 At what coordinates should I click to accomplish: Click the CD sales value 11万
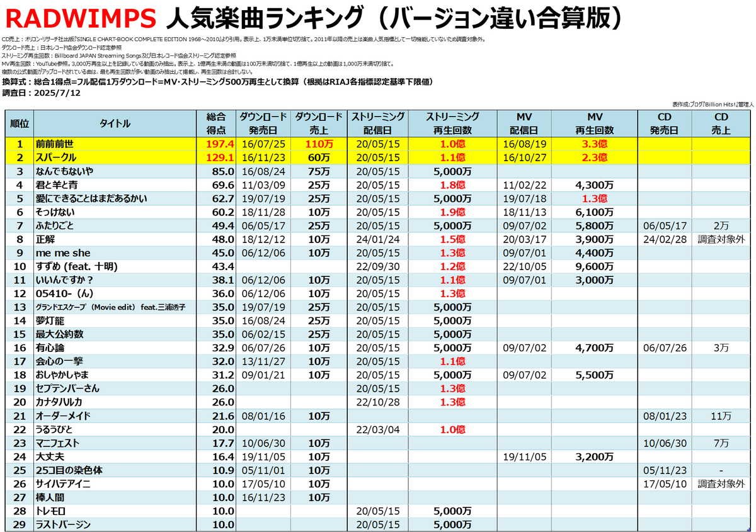click(722, 416)
